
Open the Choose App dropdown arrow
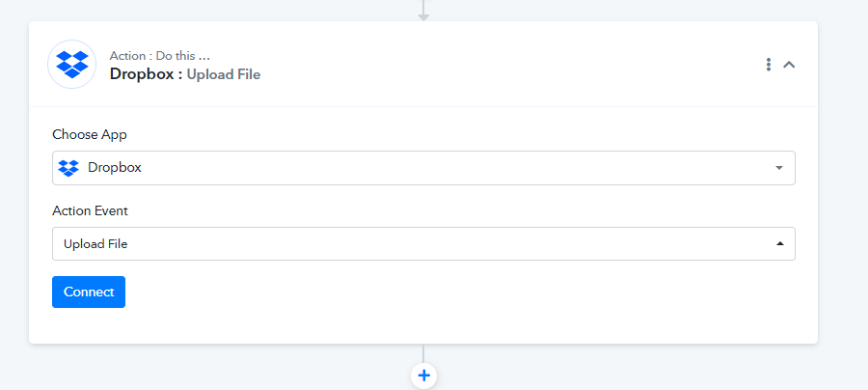coord(779,168)
